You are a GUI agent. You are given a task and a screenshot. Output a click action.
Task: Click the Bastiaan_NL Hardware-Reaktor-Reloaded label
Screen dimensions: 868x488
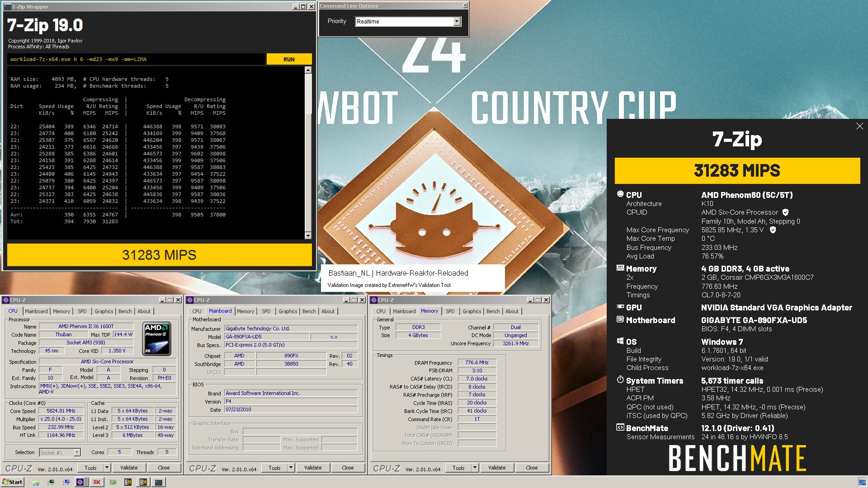pos(398,273)
